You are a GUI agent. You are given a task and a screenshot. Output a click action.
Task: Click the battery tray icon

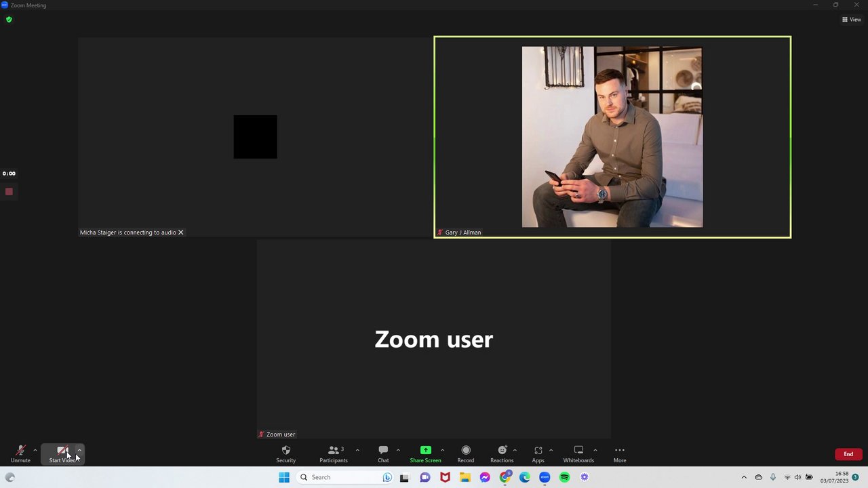[x=809, y=477]
